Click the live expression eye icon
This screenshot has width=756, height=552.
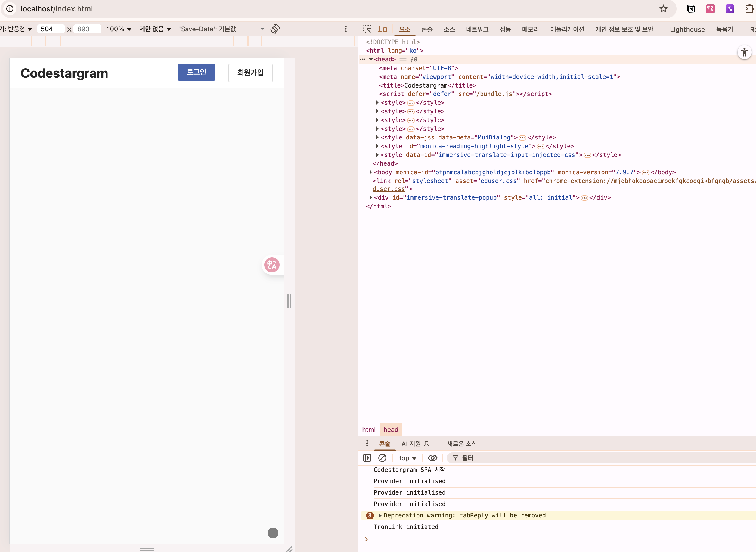[432, 458]
